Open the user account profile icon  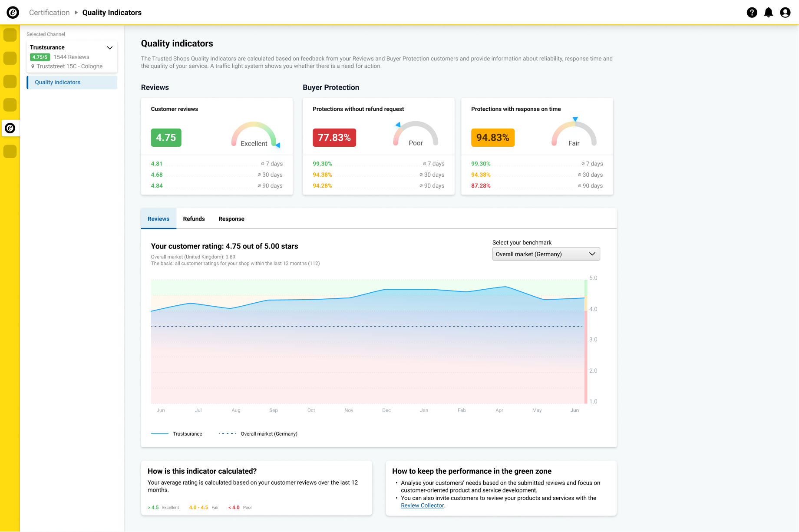click(785, 13)
